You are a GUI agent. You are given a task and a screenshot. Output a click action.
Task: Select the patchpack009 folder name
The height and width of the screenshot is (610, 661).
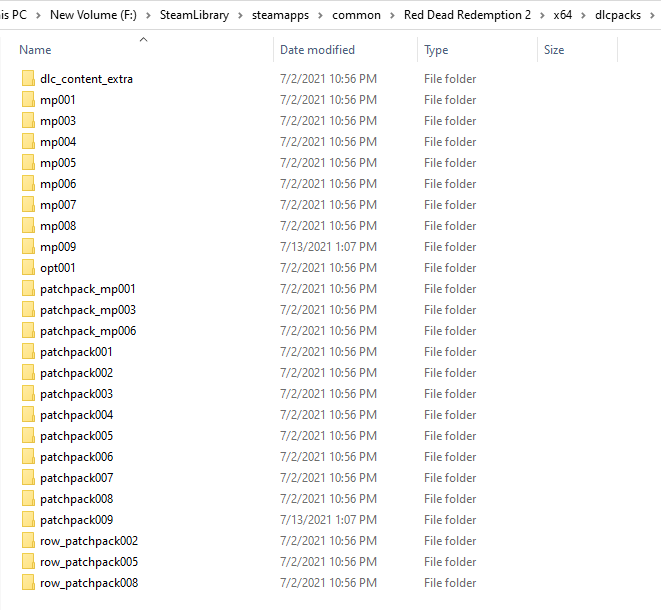pyautogui.click(x=77, y=520)
